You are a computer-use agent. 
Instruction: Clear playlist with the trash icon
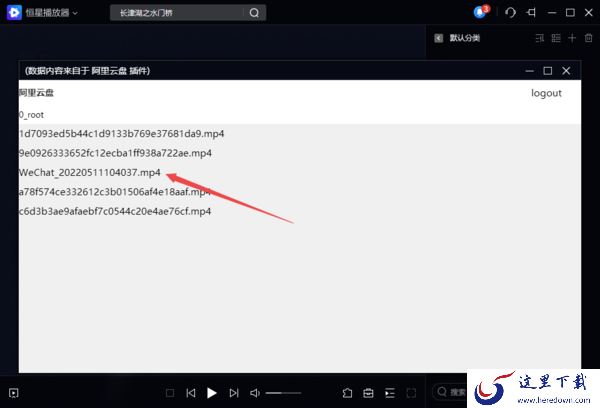pos(589,38)
